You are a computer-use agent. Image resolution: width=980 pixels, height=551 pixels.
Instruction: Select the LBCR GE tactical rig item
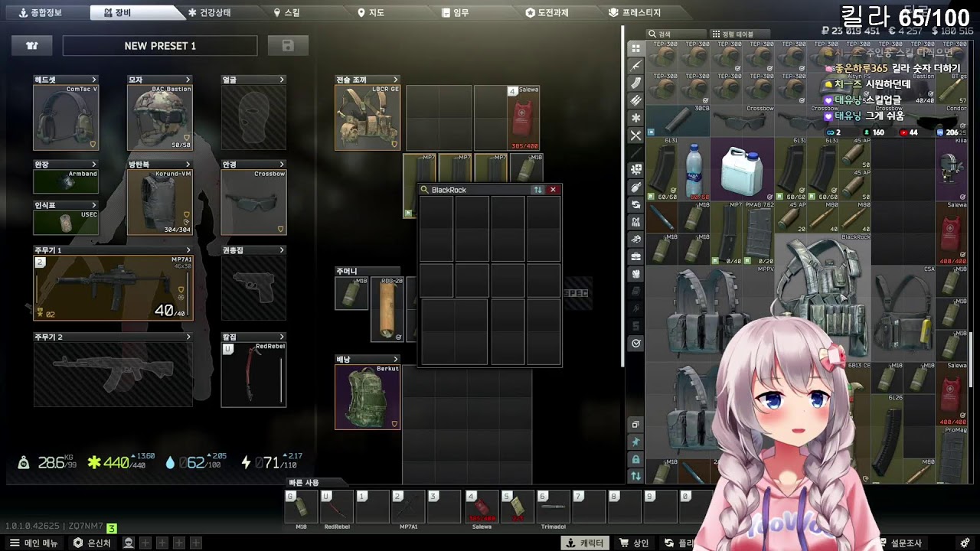(367, 118)
